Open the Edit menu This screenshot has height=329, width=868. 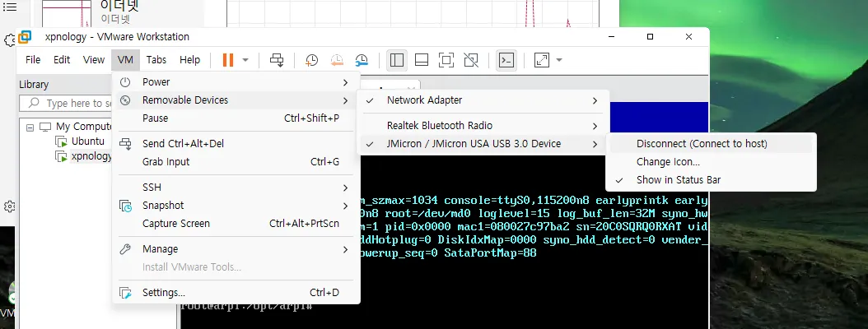[x=62, y=60]
